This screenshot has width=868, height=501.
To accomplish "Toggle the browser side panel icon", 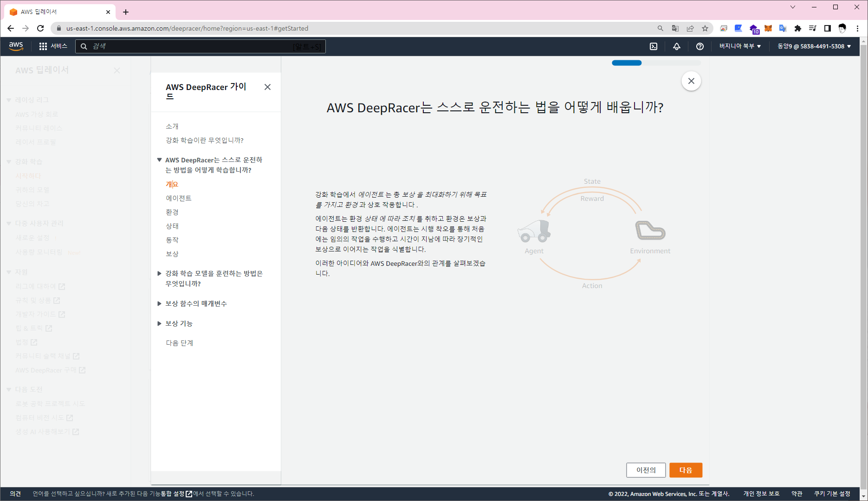I will 827,28.
